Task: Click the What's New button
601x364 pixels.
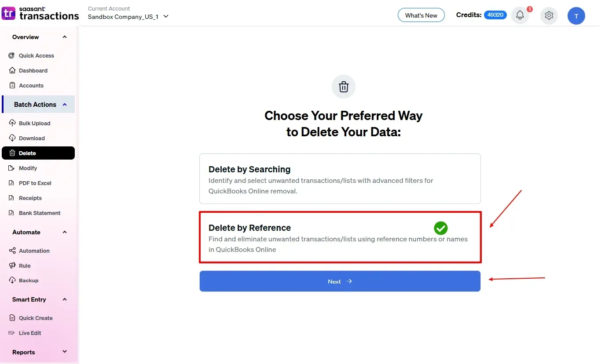Action: pyautogui.click(x=421, y=15)
